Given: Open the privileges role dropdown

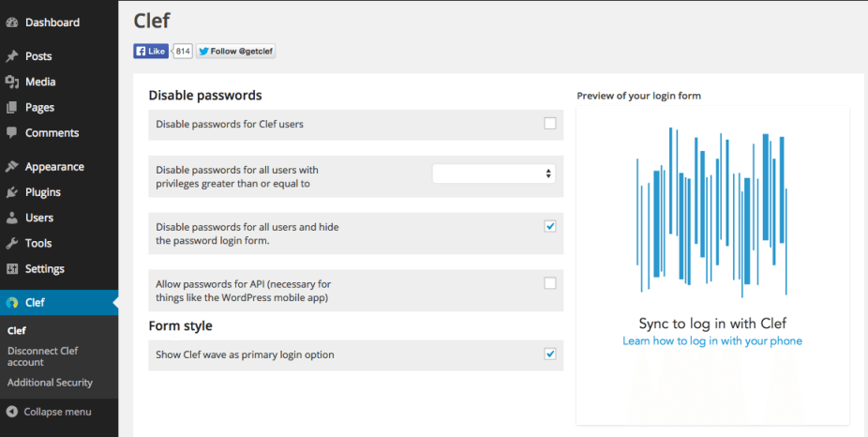Looking at the screenshot, I should pyautogui.click(x=494, y=173).
